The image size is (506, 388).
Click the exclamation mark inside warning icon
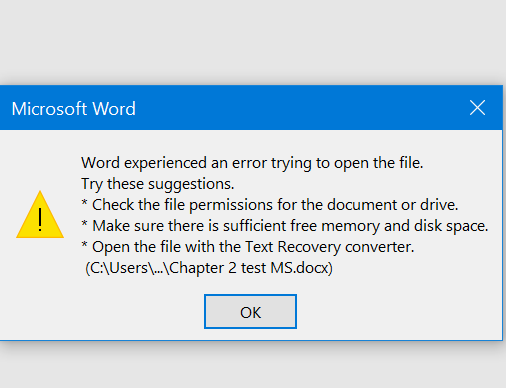(x=40, y=219)
